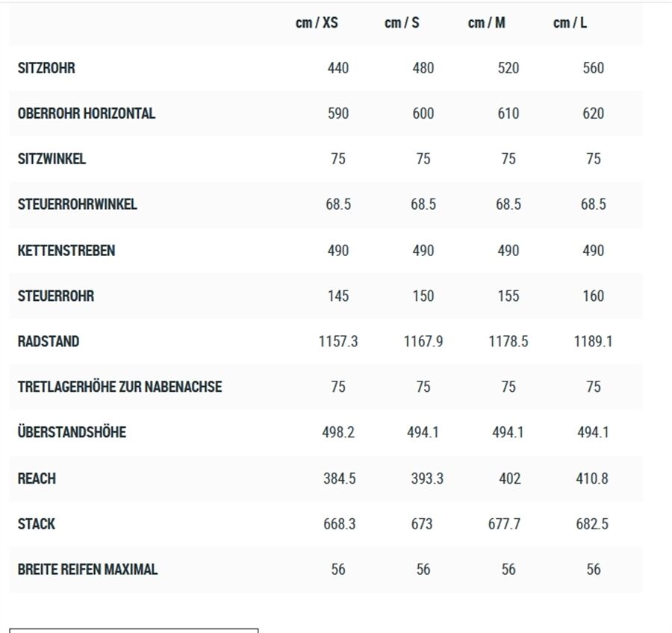Click the 1157.3 Radstand value
This screenshot has width=672, height=633.
[x=338, y=341]
